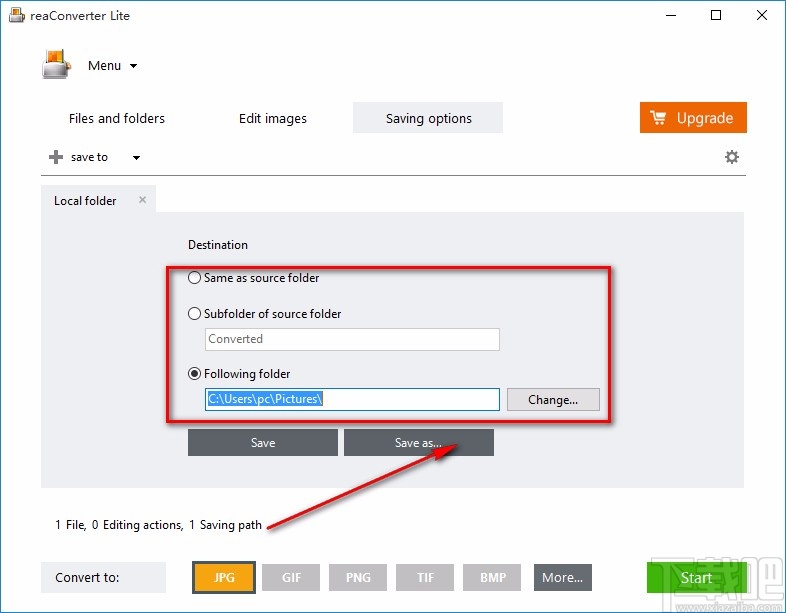Click the Save as... button

419,443
